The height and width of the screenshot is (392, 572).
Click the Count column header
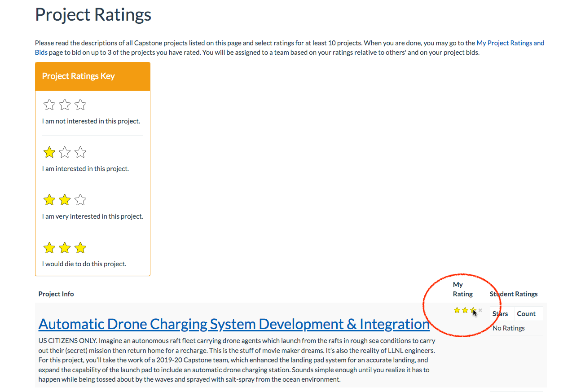(x=526, y=314)
